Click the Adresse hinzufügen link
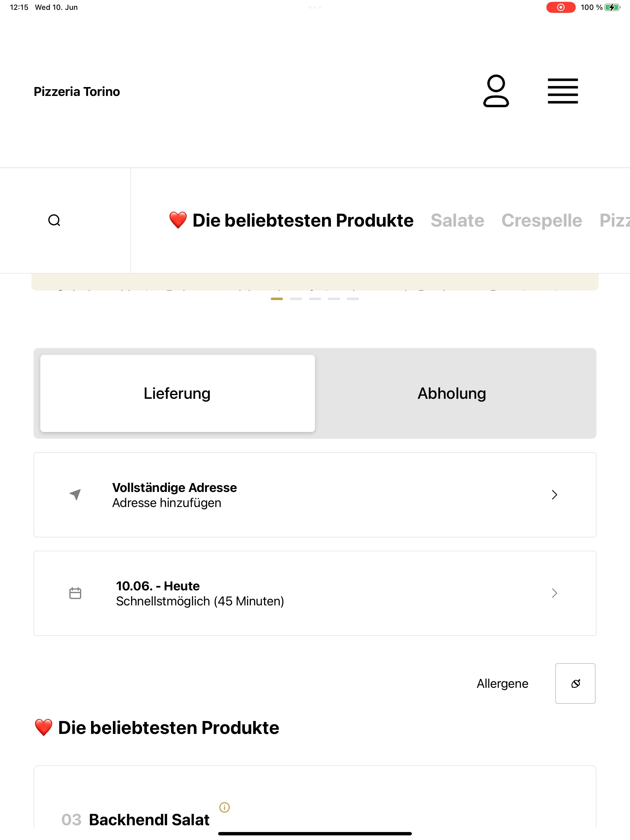 167,503
